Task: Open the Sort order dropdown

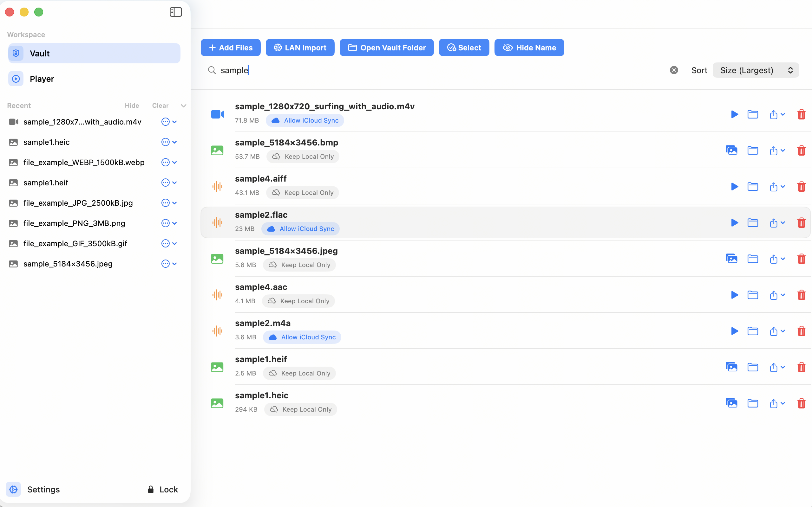Action: pos(755,70)
